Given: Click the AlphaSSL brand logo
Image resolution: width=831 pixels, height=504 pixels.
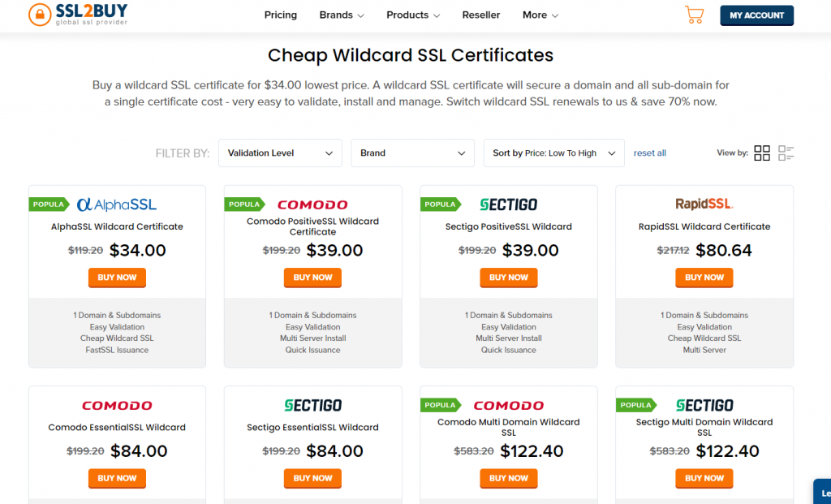Looking at the screenshot, I should tap(117, 205).
